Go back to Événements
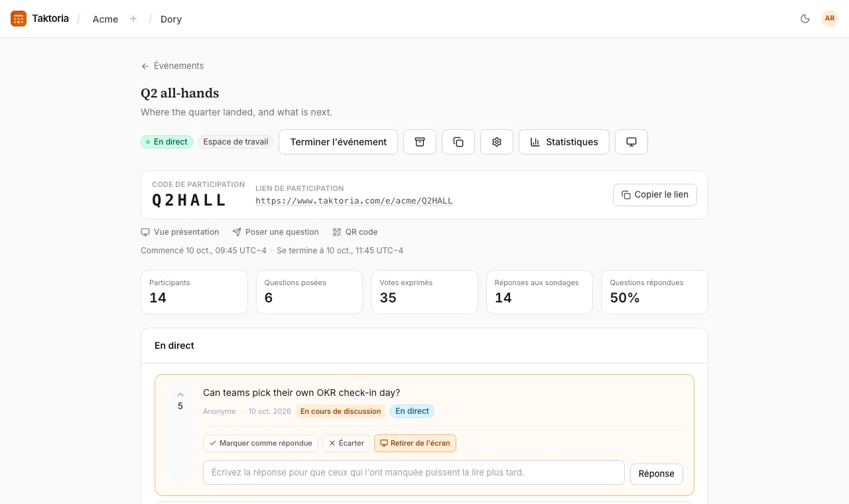The image size is (849, 504). 172,66
